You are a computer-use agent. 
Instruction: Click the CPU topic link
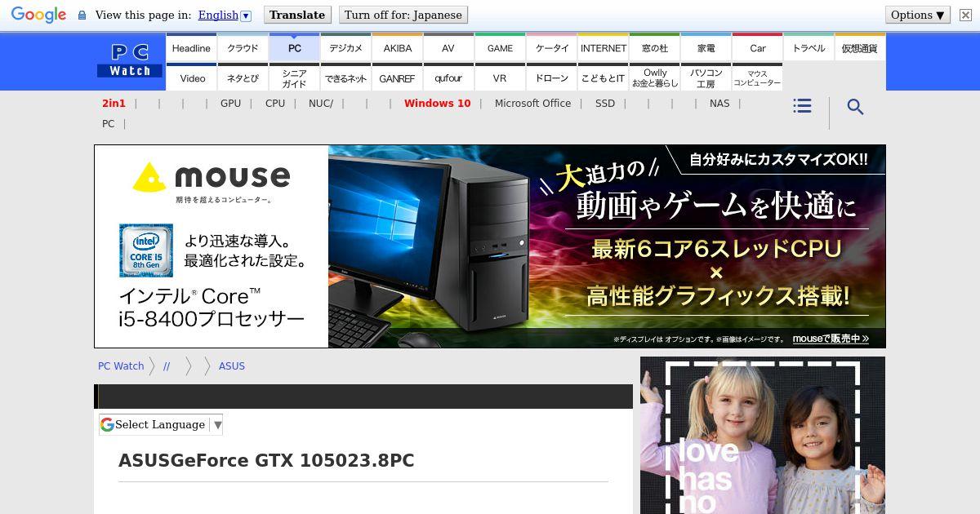click(x=275, y=103)
